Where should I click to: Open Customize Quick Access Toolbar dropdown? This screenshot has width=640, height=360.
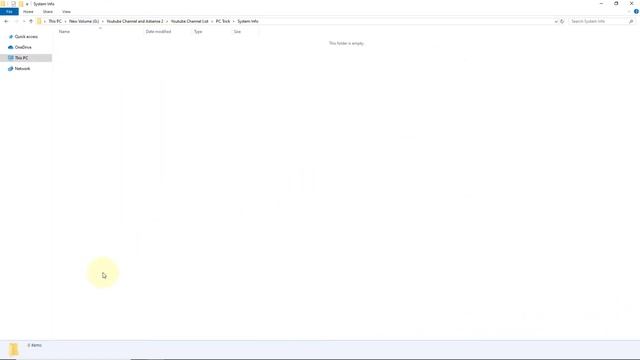(27, 4)
